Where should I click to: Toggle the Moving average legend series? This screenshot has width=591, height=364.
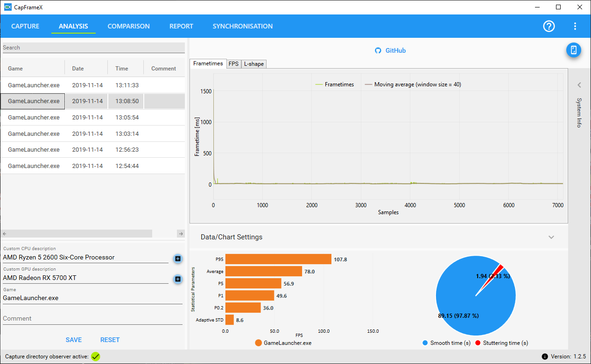(413, 84)
